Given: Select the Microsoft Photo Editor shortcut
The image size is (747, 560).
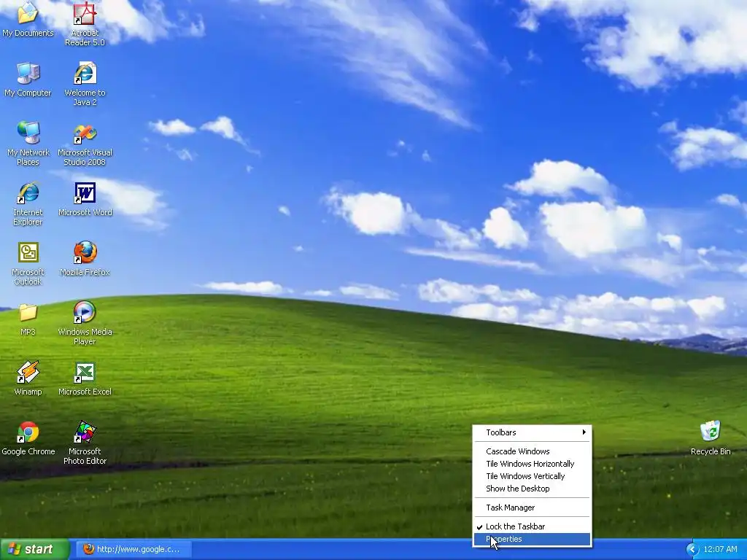Looking at the screenshot, I should pos(85,443).
